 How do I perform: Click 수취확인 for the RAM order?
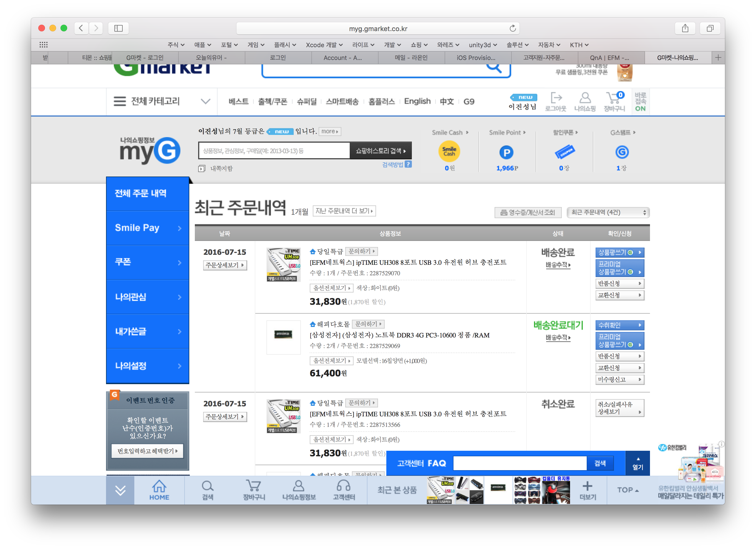pyautogui.click(x=619, y=325)
